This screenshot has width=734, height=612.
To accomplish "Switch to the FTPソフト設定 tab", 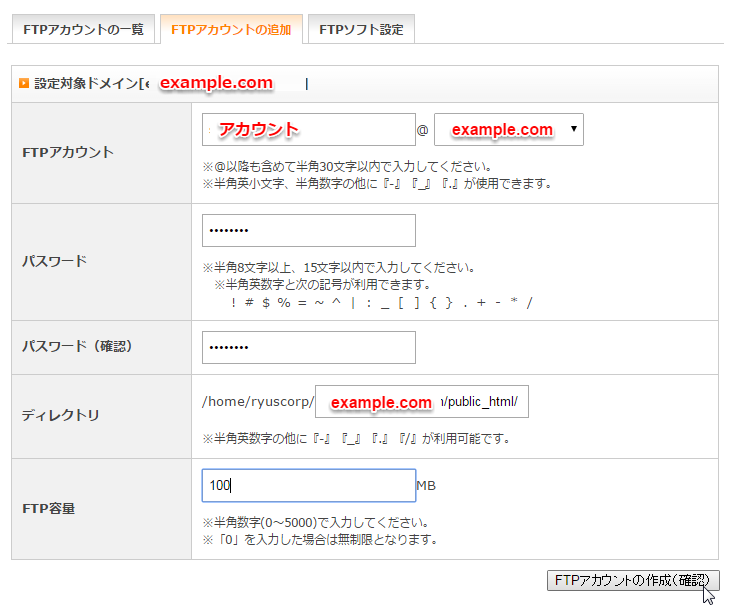I will (x=361, y=29).
